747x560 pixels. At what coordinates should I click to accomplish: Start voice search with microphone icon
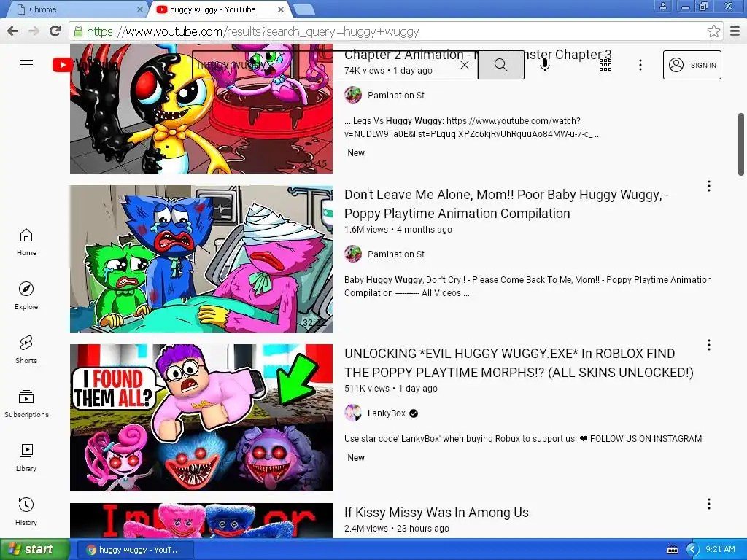tap(545, 65)
